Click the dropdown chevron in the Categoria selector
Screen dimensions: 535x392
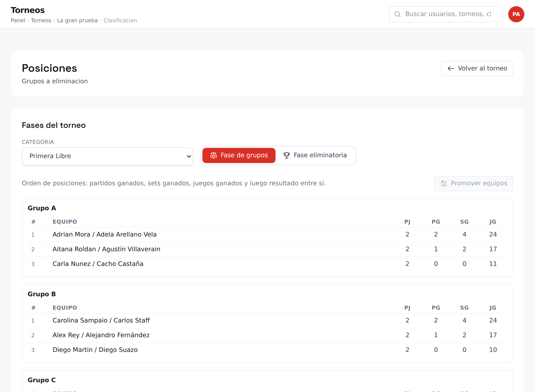[x=189, y=156]
